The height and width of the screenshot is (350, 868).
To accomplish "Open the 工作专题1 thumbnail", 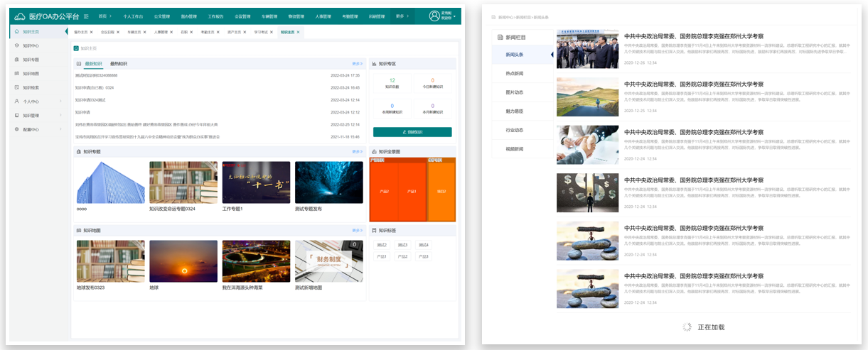I will point(256,182).
